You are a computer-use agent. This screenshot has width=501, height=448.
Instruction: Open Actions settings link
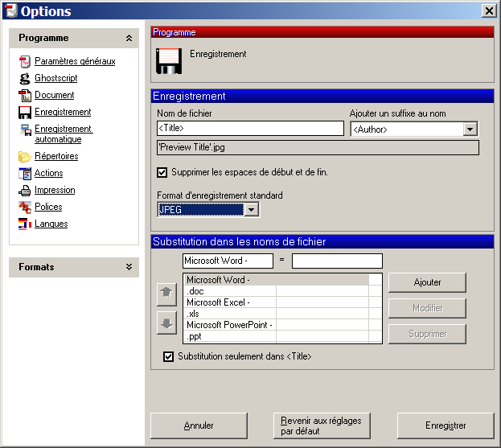tap(48, 173)
